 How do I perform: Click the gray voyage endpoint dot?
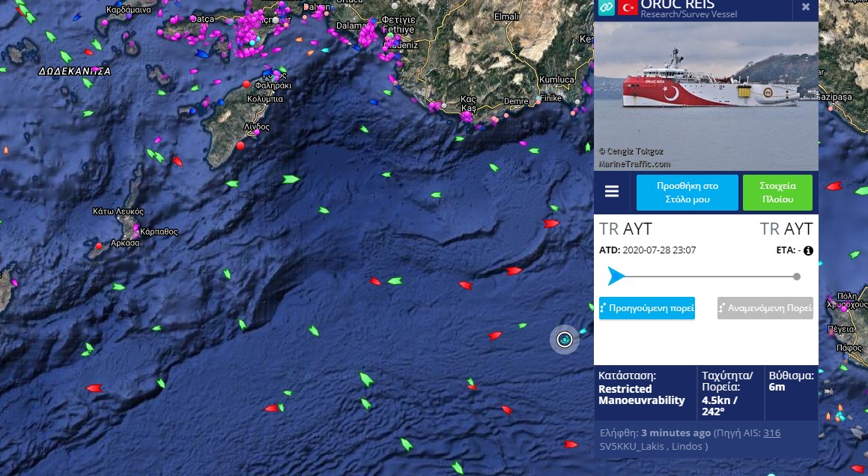point(797,277)
